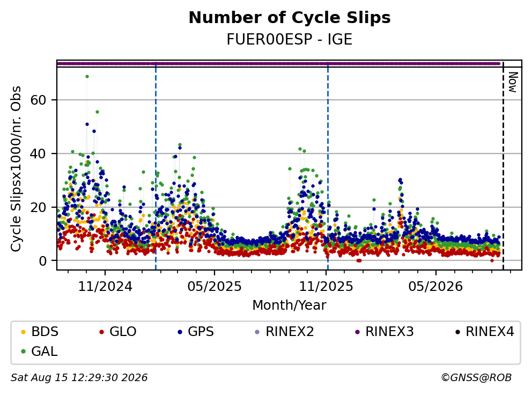
Task: Click the GPS legend entry
Action: (x=196, y=332)
